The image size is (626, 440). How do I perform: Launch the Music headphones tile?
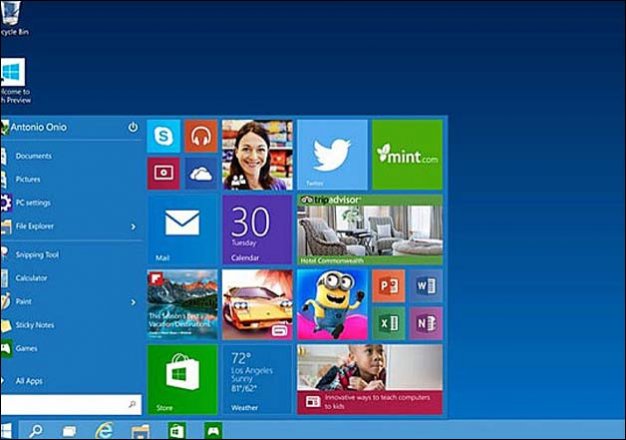pos(200,136)
